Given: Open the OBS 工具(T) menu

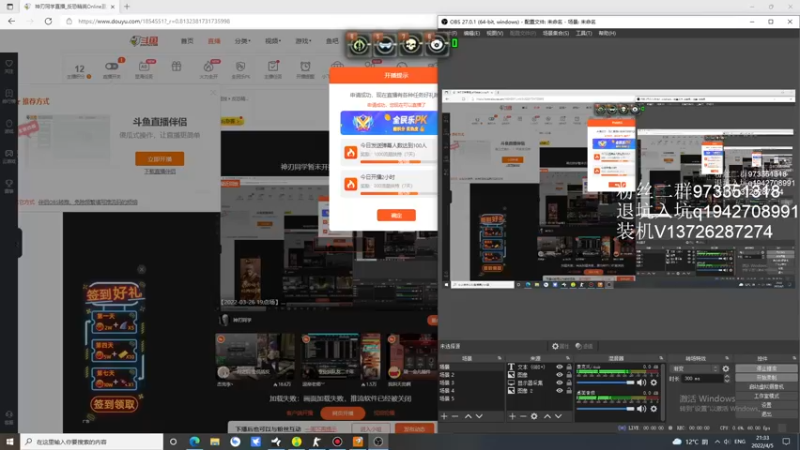Looking at the screenshot, I should [x=584, y=33].
